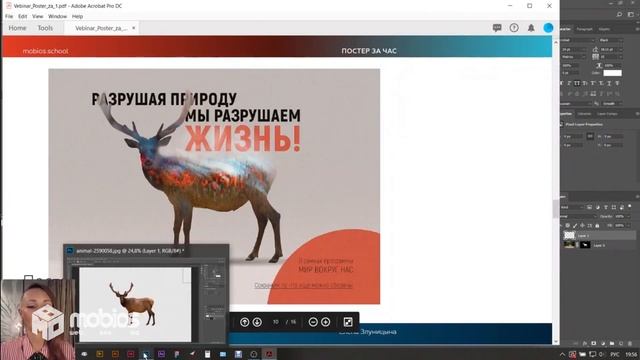The width and height of the screenshot is (640, 360).
Task: Click the current page number field
Action: pos(276,322)
